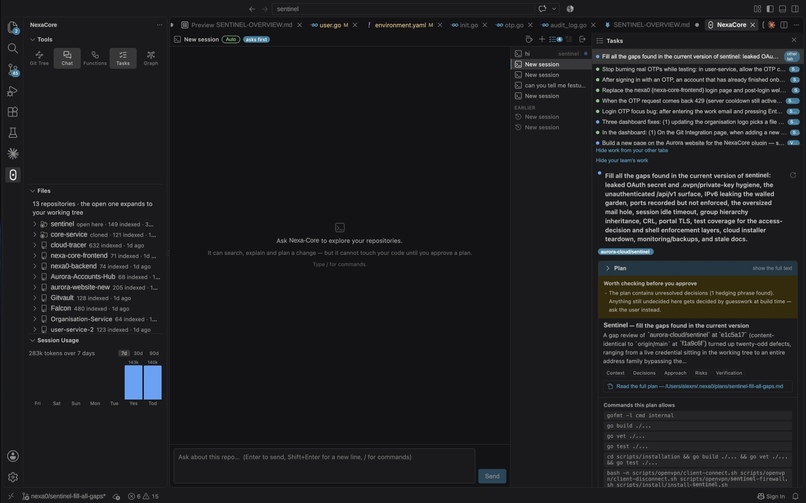The image size is (806, 503).
Task: Click the hand icon in session toolbar
Action: click(x=529, y=39)
